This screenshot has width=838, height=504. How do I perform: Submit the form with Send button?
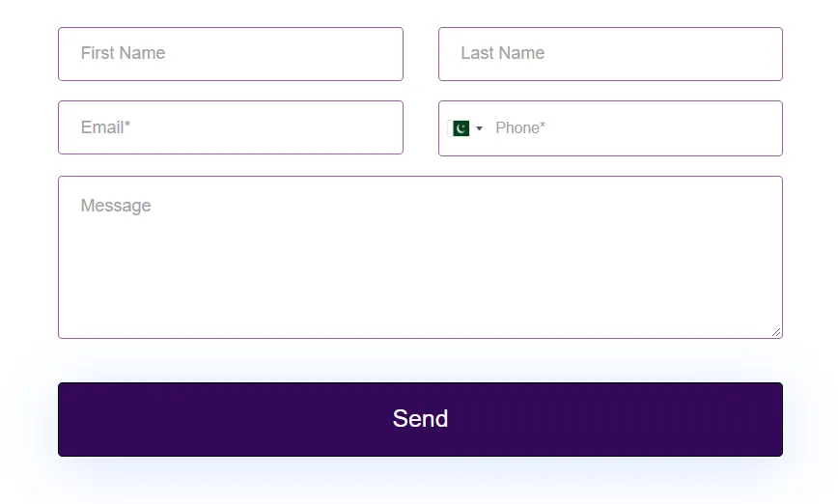(x=420, y=420)
